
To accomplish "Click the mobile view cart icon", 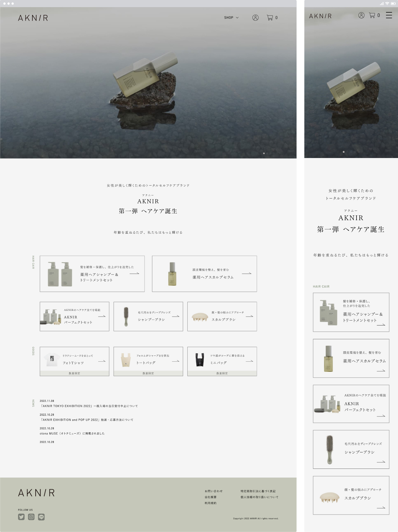I will coord(374,15).
